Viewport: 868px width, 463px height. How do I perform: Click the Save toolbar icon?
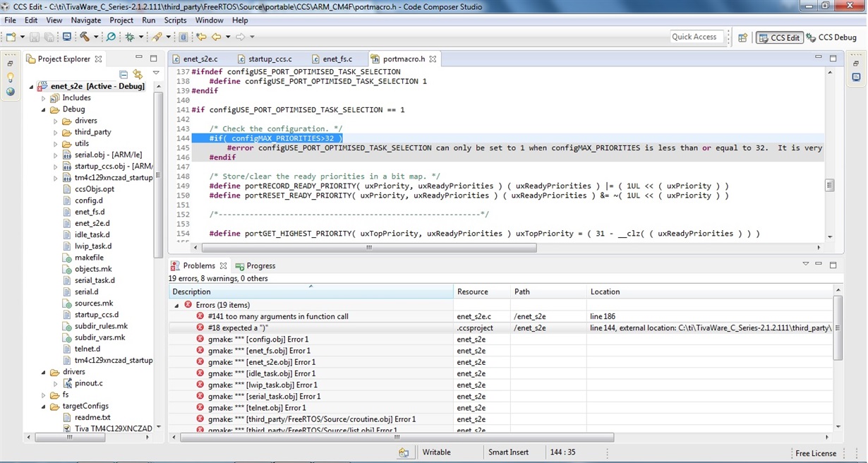pos(36,37)
